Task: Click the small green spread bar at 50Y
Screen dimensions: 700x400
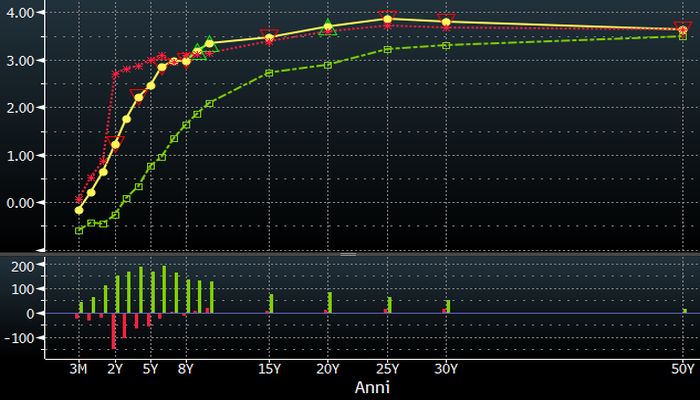Action: [x=685, y=311]
